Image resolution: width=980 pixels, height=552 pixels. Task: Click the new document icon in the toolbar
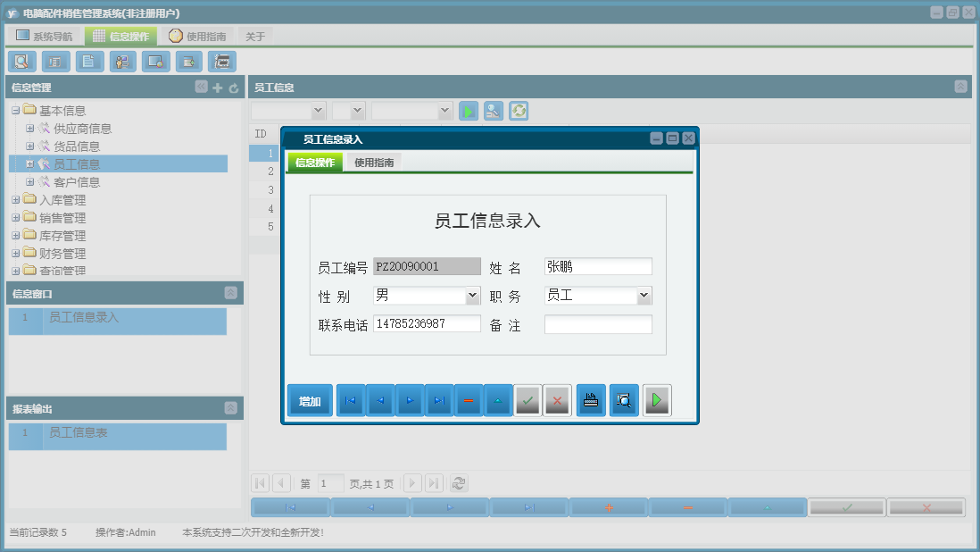[x=87, y=62]
